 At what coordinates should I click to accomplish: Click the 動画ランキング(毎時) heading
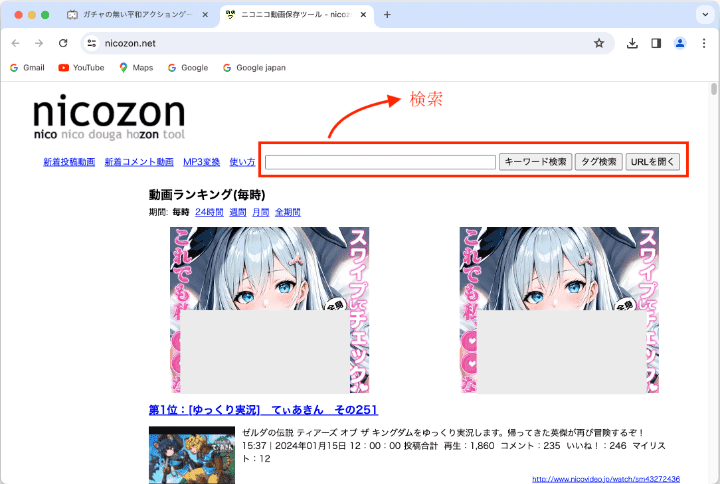pos(207,195)
